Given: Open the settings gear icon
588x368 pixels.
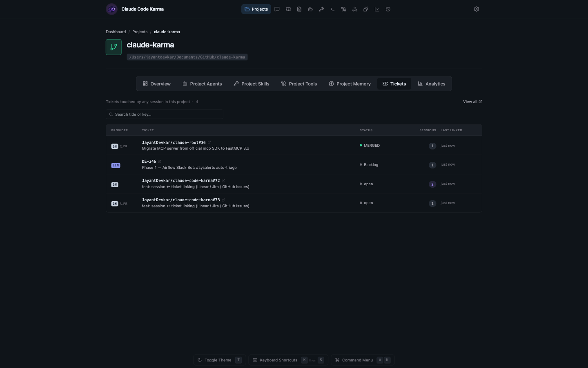Looking at the screenshot, I should click(477, 9).
